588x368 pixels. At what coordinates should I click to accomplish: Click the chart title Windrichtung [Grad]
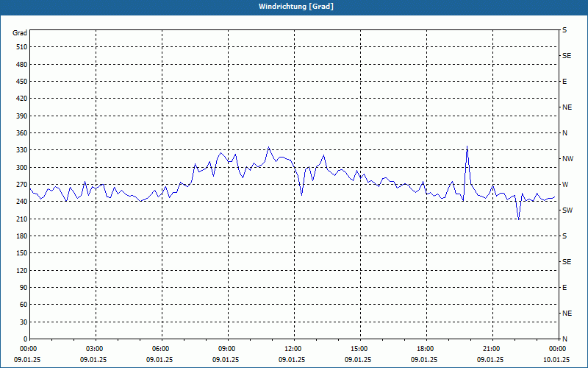click(296, 7)
